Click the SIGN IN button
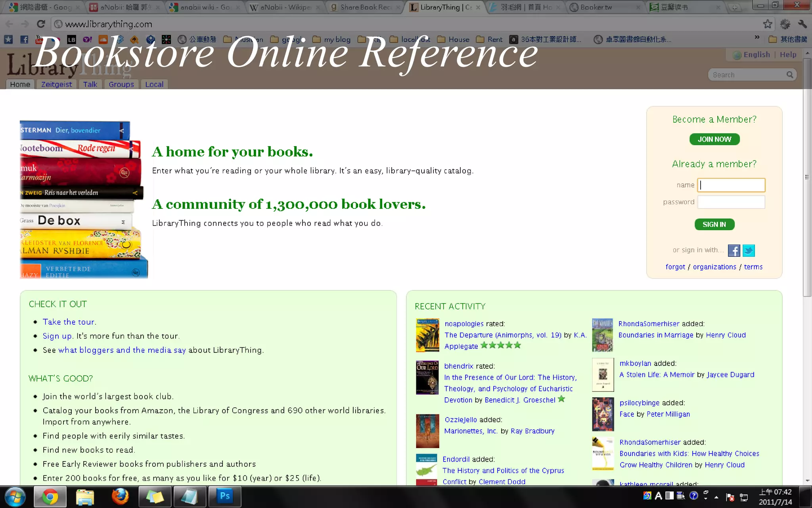This screenshot has width=812, height=508. [x=714, y=225]
